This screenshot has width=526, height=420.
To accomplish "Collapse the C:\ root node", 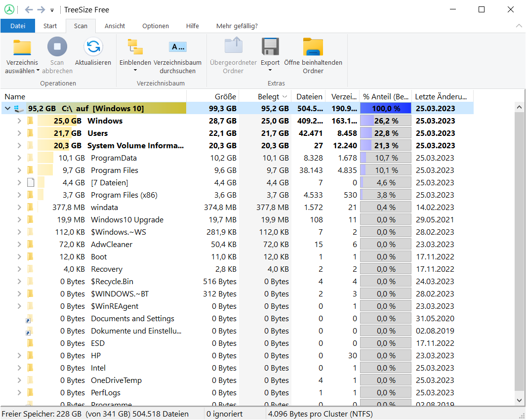I will point(8,108).
